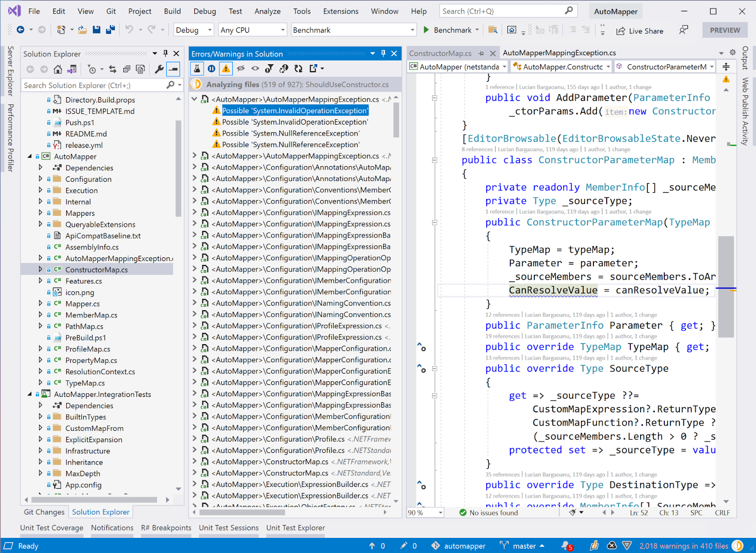756x553 pixels.
Task: Open the AutoMapper (netstandard) project dropdown
Action: point(458,67)
